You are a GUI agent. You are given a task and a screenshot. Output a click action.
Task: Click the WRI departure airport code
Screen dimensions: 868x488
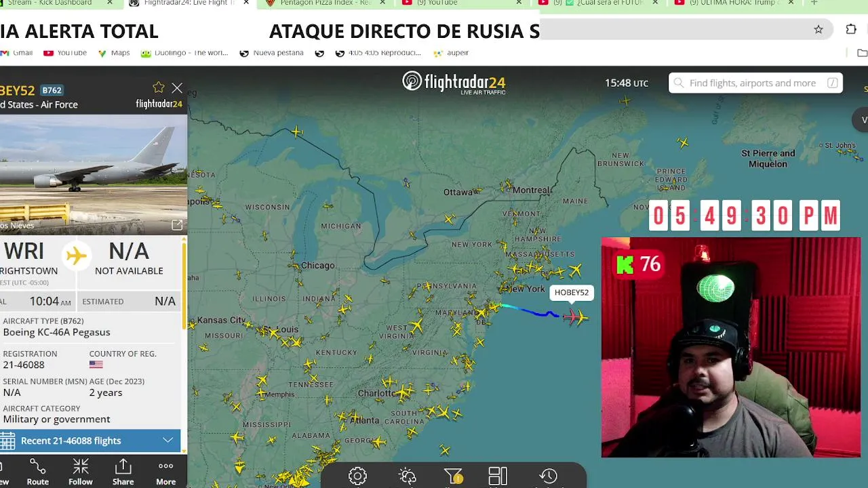[24, 251]
